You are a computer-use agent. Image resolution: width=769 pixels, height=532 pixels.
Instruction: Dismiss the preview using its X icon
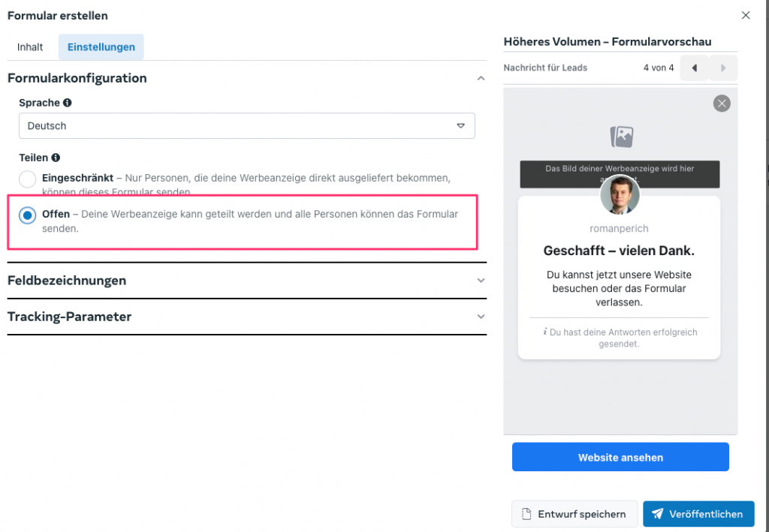[x=722, y=104]
